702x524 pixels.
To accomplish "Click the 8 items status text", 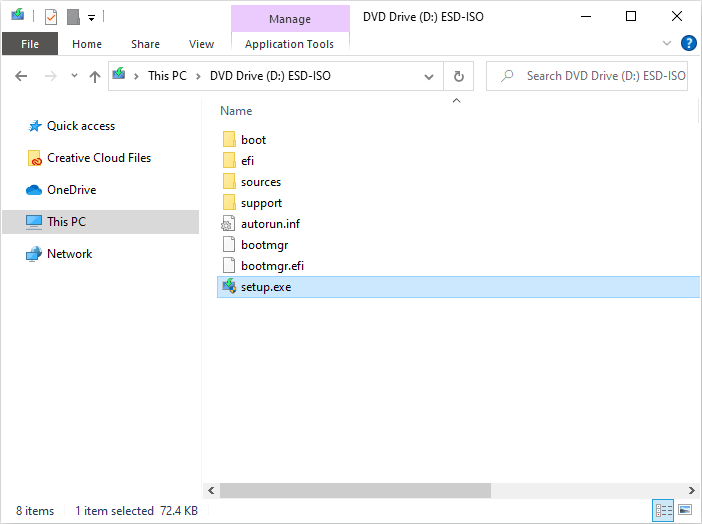I will point(35,511).
